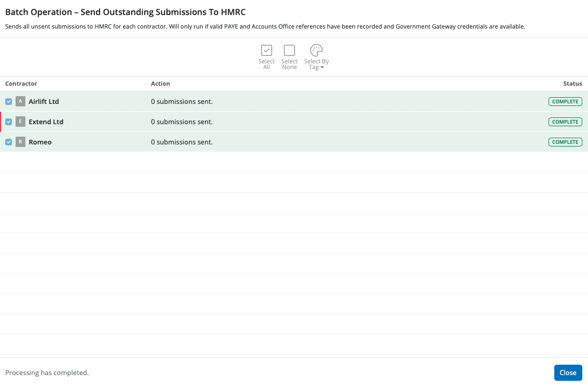Select the Extend Ltd contractor name
The width and height of the screenshot is (588, 386).
click(46, 122)
